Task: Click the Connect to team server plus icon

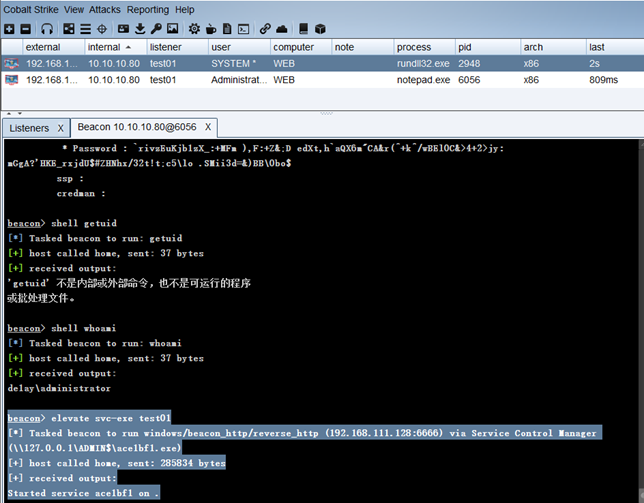Action: 9,29
